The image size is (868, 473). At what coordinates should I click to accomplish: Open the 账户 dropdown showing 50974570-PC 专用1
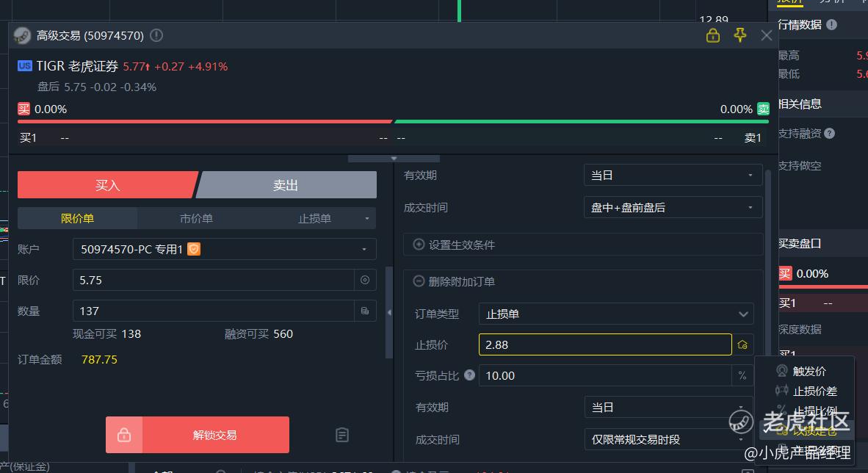pyautogui.click(x=224, y=249)
